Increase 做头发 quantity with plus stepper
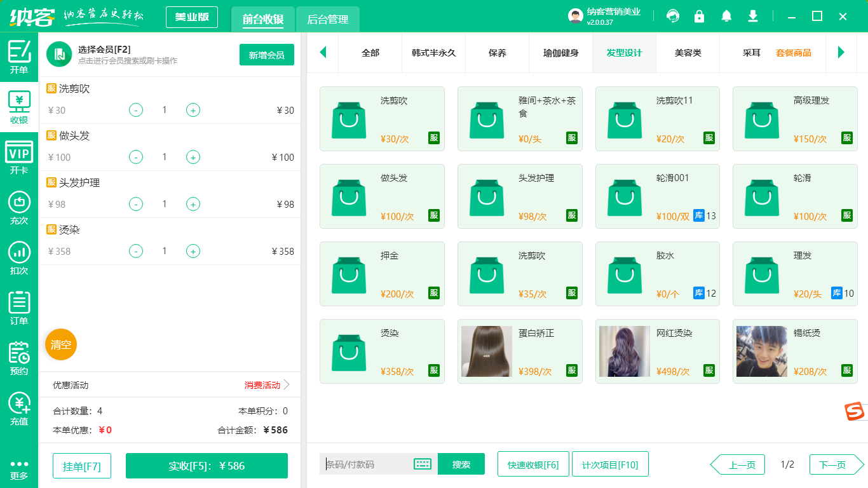868x488 pixels. (193, 157)
